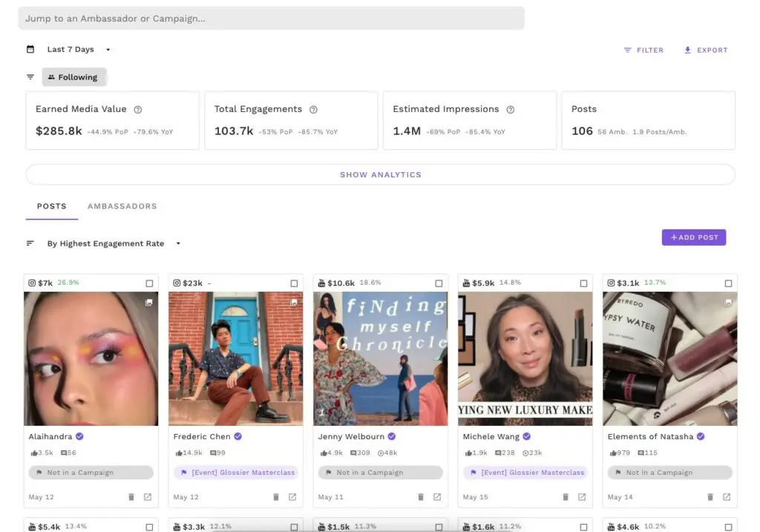
Task: Delete Alaihandra's post with trash icon
Action: pyautogui.click(x=131, y=497)
